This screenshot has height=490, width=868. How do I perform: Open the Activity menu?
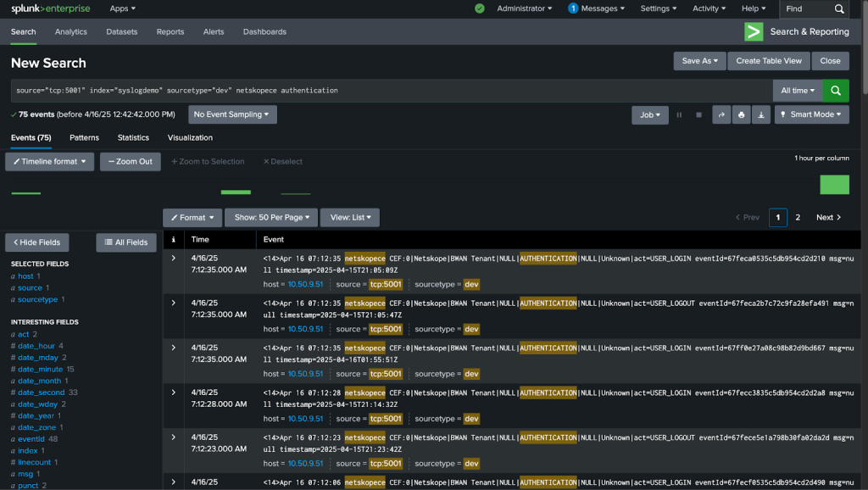[x=709, y=8]
